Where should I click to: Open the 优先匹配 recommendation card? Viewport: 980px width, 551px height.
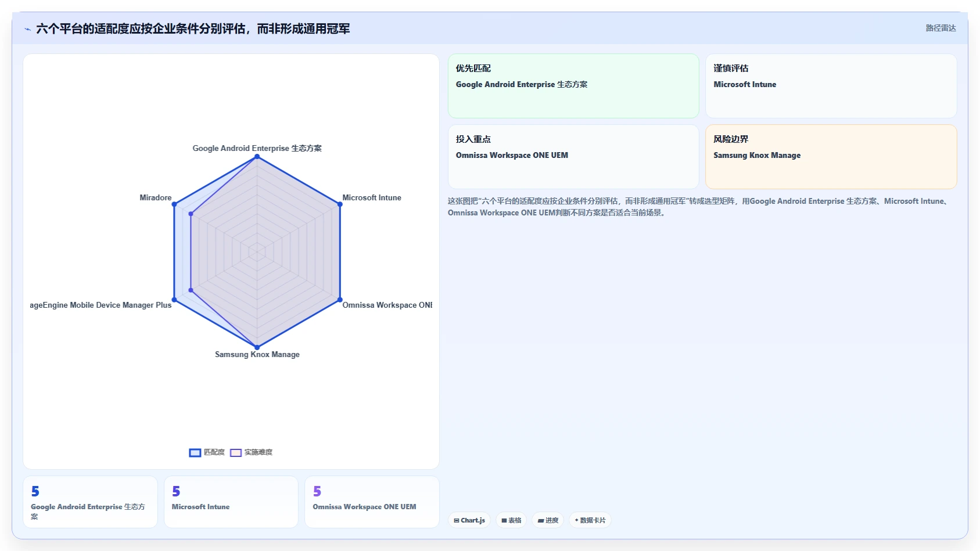(x=573, y=86)
